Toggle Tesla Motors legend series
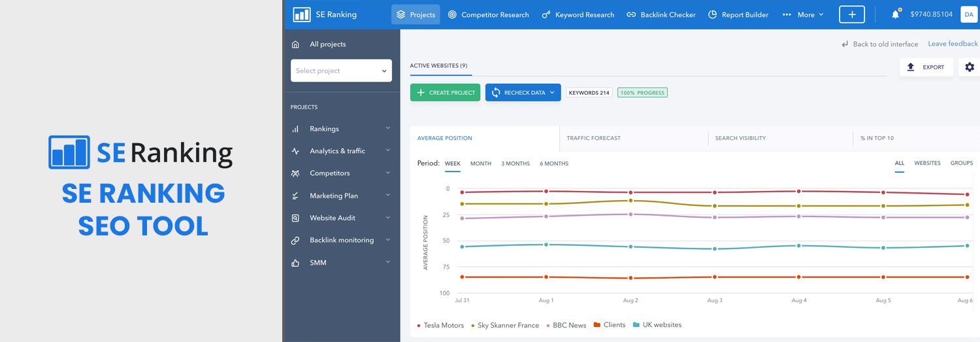The image size is (980, 342). click(x=440, y=325)
